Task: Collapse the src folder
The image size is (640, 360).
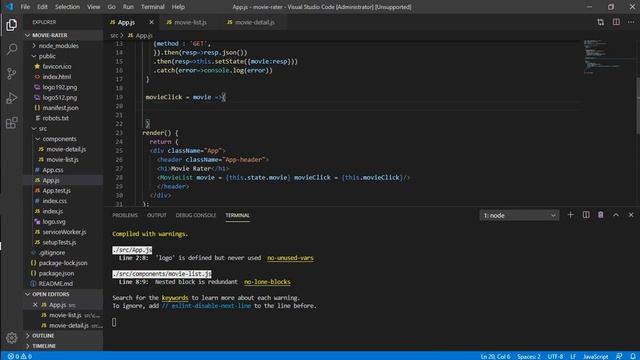Action: (42, 128)
